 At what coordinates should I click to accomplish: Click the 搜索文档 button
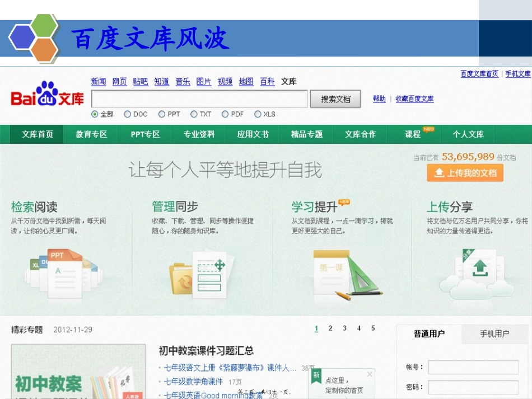(335, 99)
